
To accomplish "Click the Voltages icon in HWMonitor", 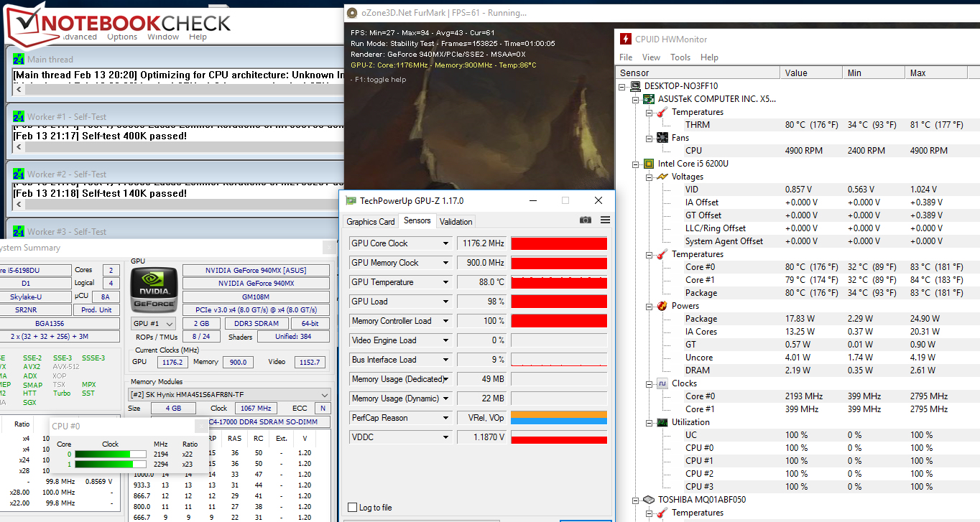I will coord(662,177).
